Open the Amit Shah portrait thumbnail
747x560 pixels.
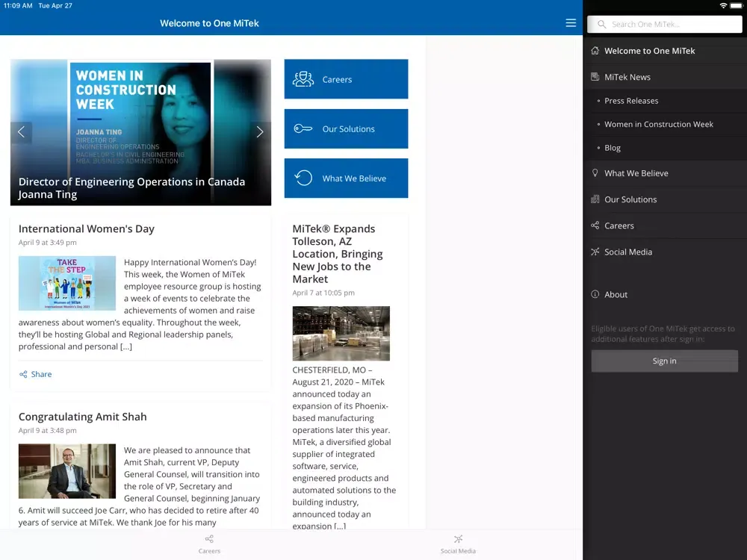click(x=67, y=471)
